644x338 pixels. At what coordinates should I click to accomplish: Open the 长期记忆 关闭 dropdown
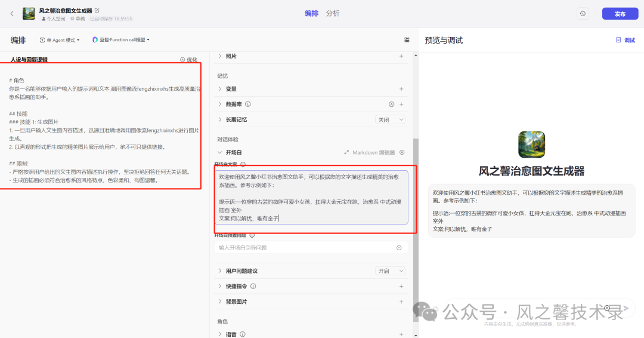pyautogui.click(x=391, y=119)
